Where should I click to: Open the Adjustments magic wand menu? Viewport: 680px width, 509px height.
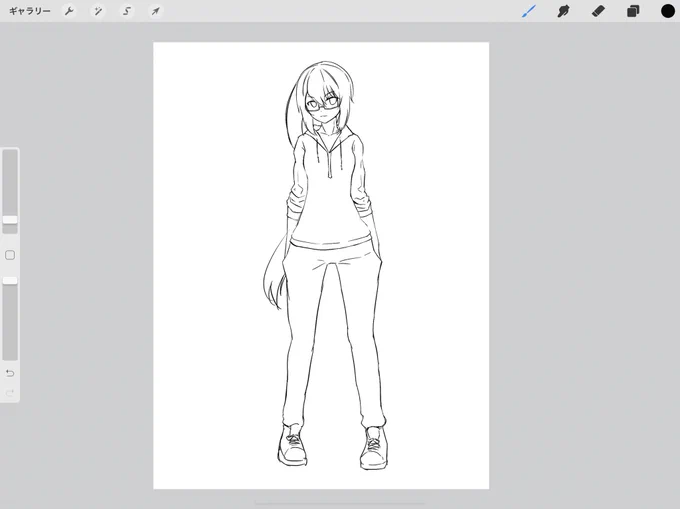pos(98,11)
